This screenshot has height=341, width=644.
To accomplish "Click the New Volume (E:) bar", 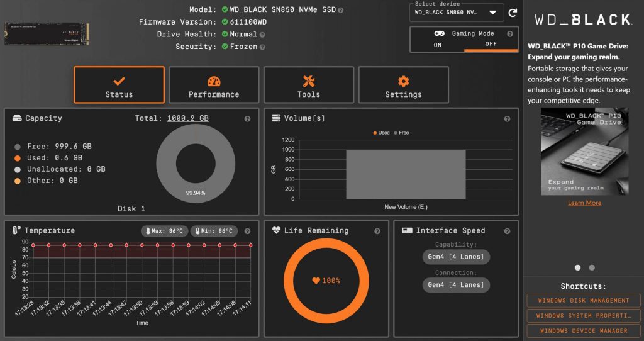I will [x=406, y=174].
